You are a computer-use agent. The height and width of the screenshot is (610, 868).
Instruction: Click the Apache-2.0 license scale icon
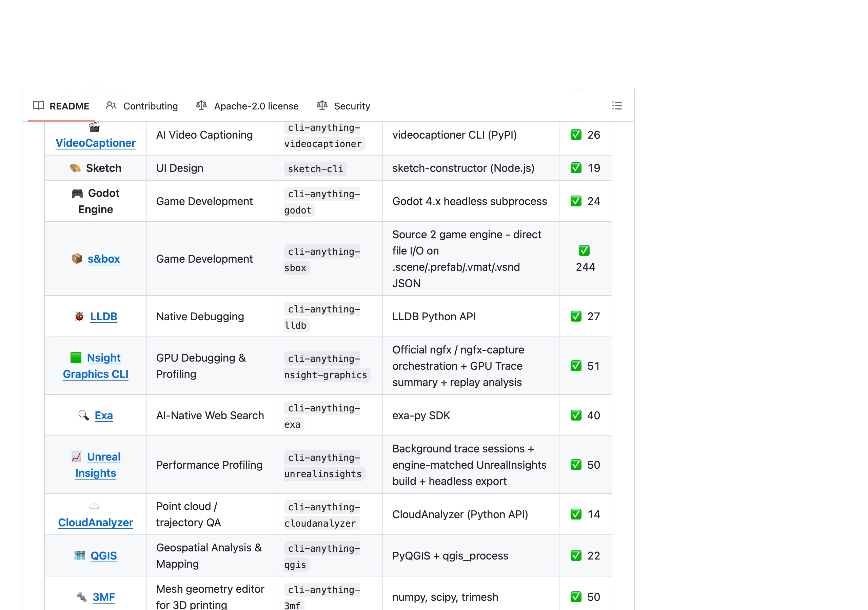201,105
